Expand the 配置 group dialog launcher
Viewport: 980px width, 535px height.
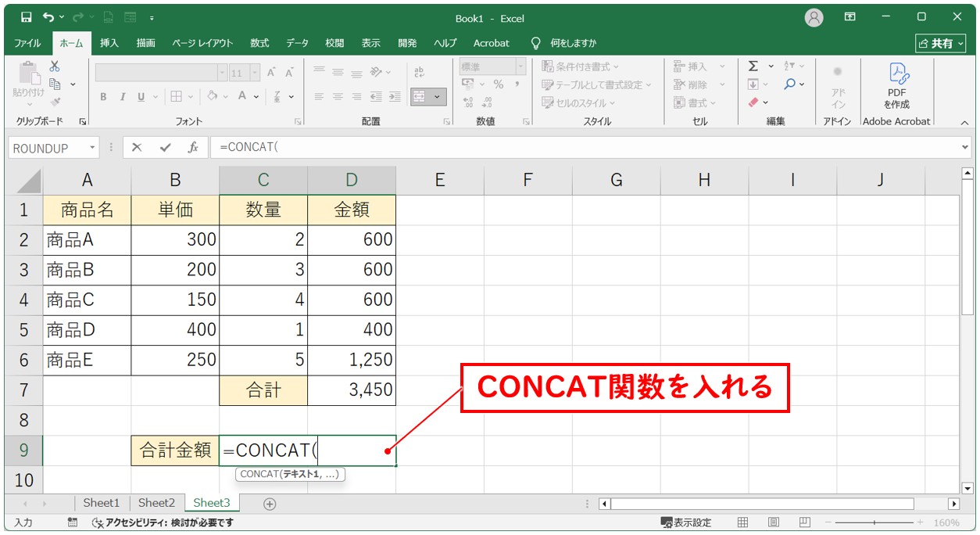click(446, 121)
